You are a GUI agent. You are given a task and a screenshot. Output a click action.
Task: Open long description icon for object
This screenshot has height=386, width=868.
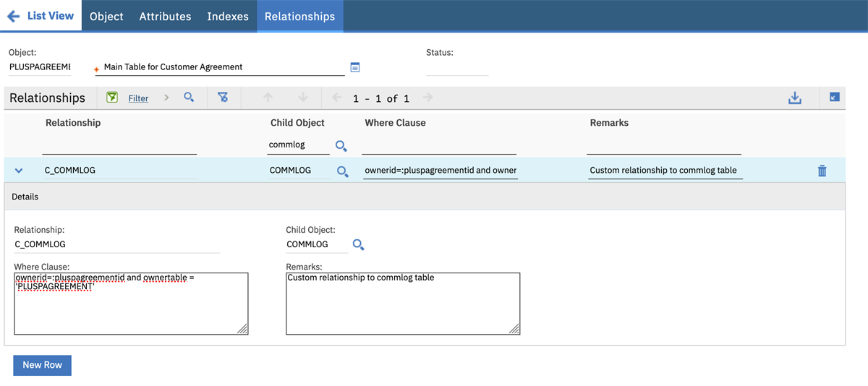(x=355, y=67)
